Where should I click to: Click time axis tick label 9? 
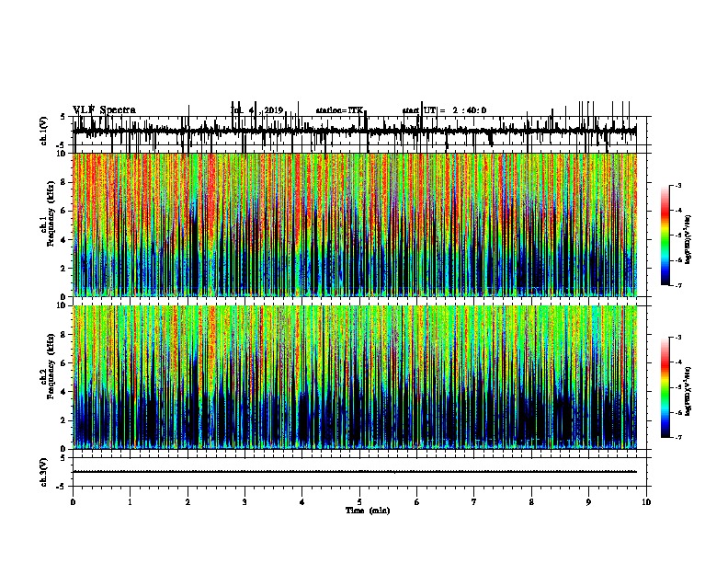[x=588, y=501]
